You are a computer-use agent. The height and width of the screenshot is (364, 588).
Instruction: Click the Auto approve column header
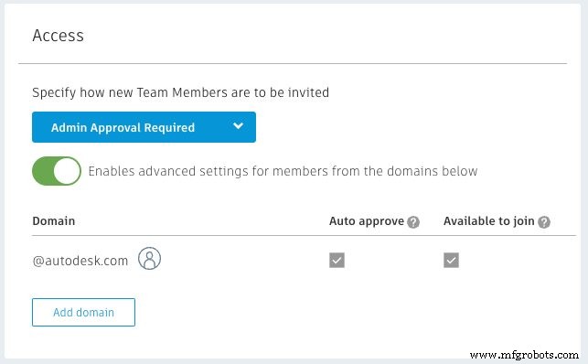[x=367, y=221]
